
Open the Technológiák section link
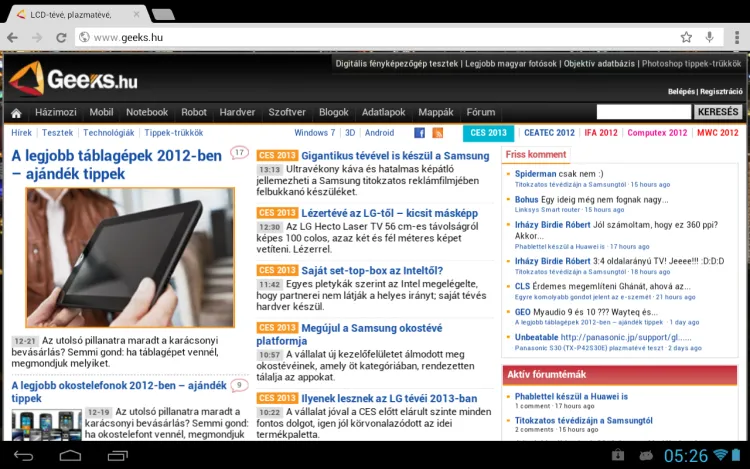click(109, 133)
